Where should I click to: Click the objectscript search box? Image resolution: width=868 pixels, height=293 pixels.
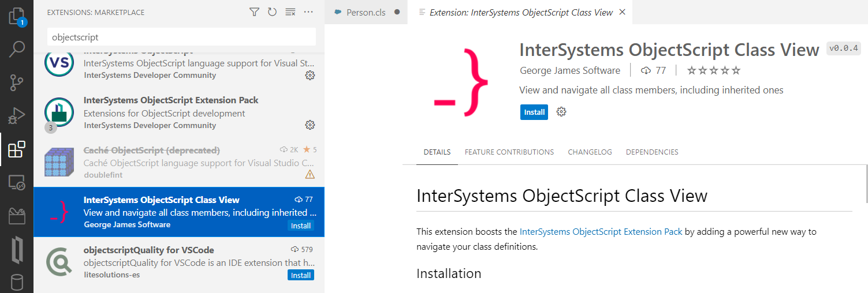coord(181,37)
